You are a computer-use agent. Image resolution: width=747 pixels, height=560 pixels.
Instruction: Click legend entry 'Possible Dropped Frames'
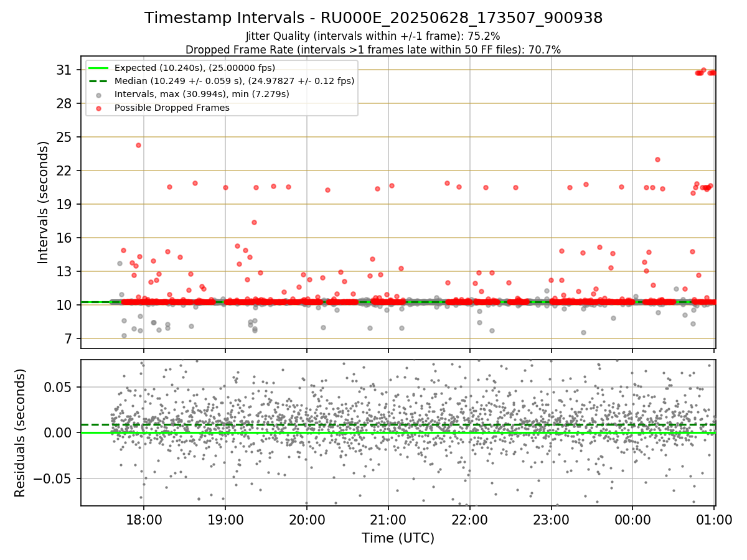pyautogui.click(x=172, y=108)
